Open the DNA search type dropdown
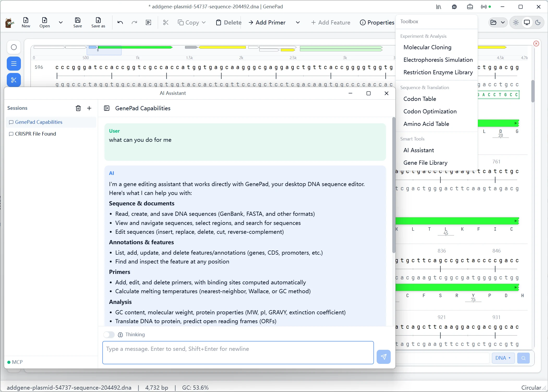The image size is (548, 392). click(503, 358)
